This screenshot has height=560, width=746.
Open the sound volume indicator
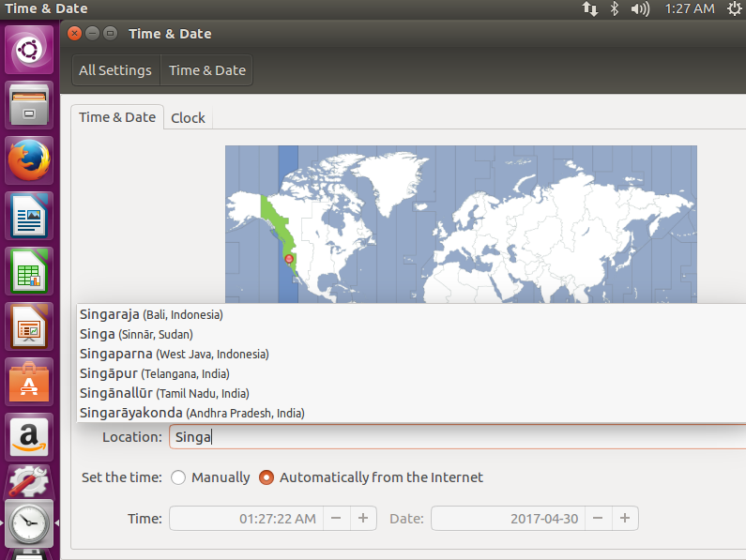[x=640, y=8]
